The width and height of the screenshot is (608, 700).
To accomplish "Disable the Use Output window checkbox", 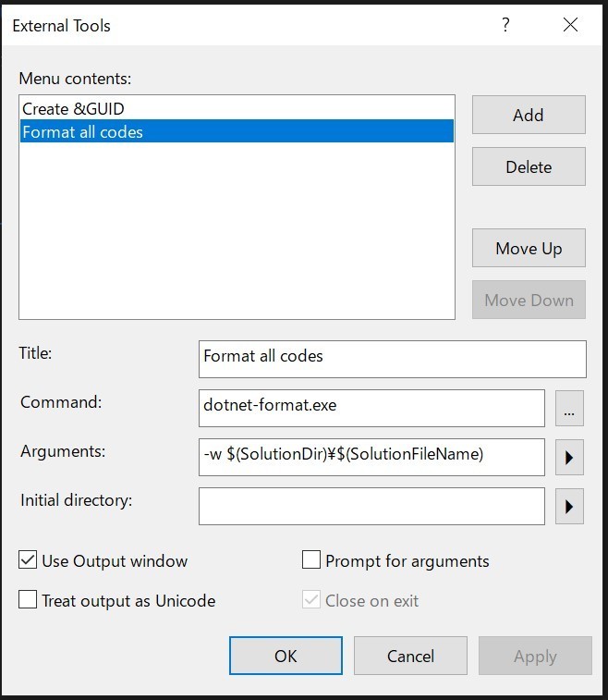I will click(x=28, y=559).
